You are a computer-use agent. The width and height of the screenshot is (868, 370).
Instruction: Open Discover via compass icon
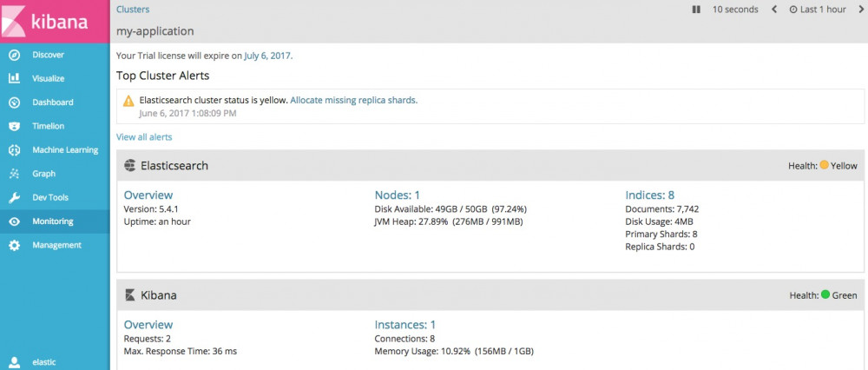point(15,55)
